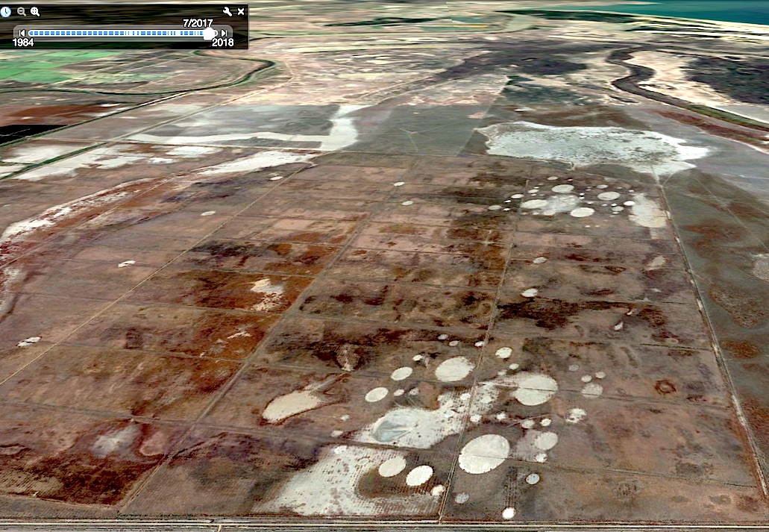The image size is (769, 532).
Task: Click the 1984 start date label
Action: point(23,43)
